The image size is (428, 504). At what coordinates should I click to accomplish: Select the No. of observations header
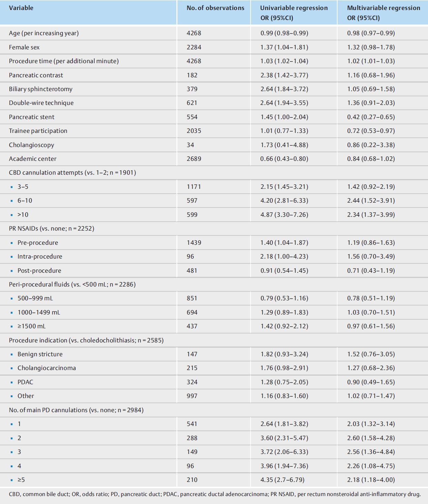(x=215, y=8)
